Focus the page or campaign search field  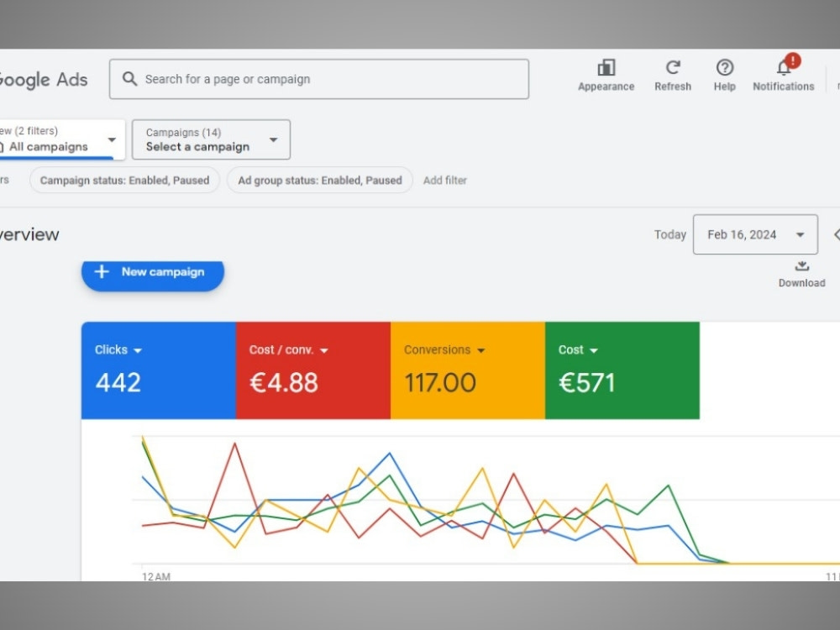[x=319, y=79]
